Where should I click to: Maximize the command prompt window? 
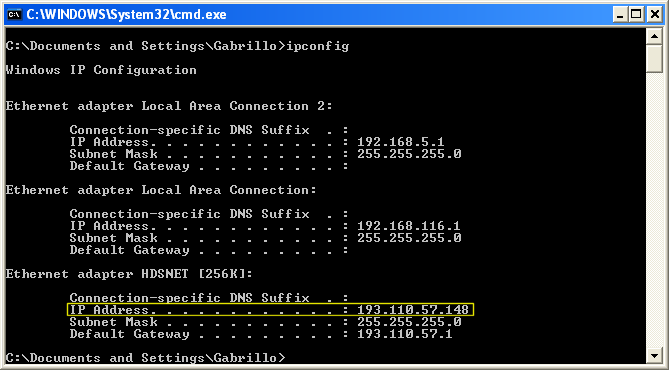click(x=636, y=15)
